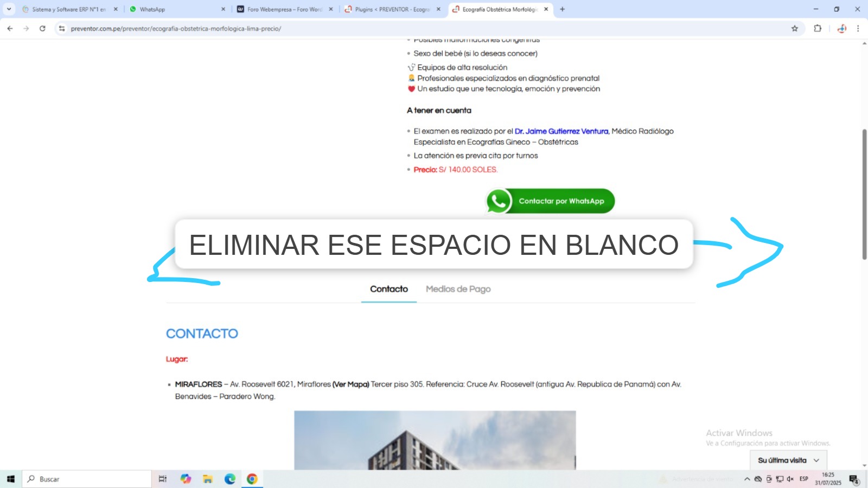
Task: Click the Meet Now tray icon
Action: point(769,479)
